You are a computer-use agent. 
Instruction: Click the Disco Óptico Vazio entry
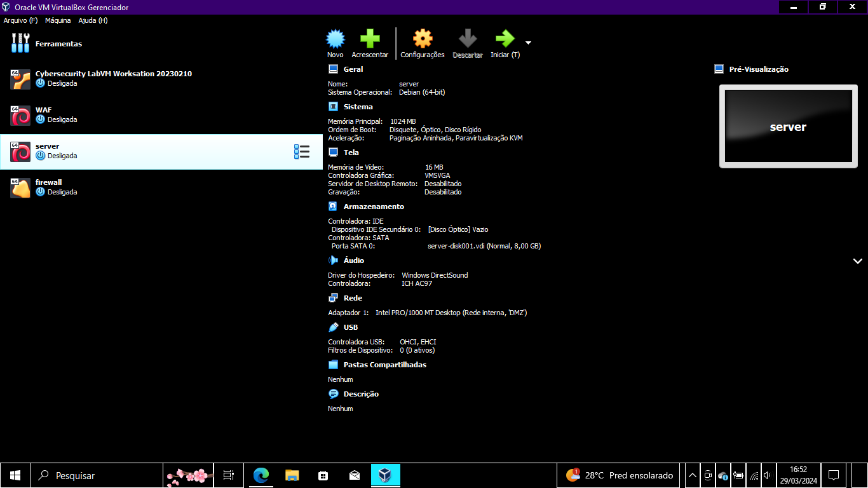click(x=458, y=229)
